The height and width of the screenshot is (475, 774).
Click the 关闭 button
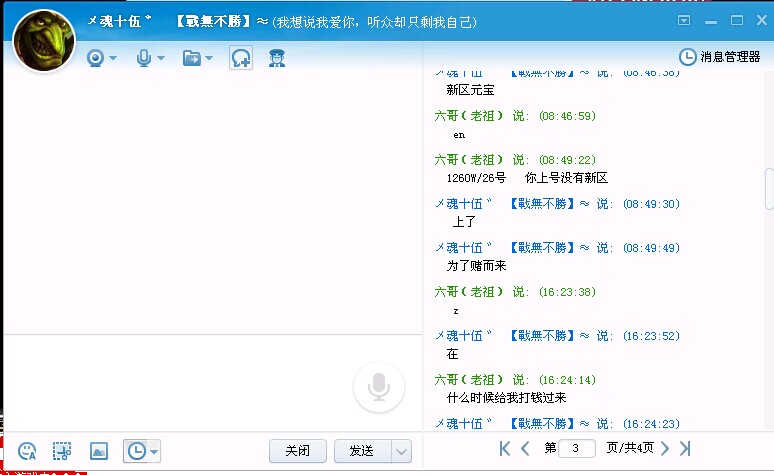pyautogui.click(x=297, y=451)
